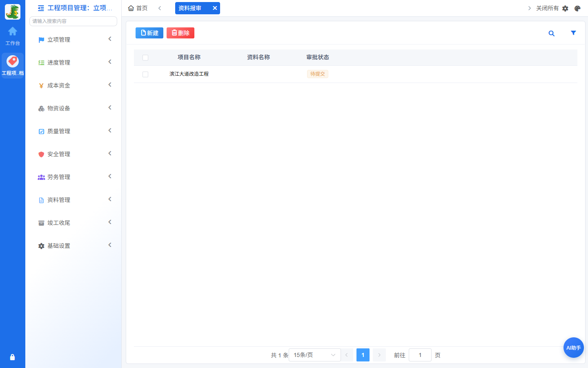Click the 新建 button
The width and height of the screenshot is (588, 368).
pos(149,33)
